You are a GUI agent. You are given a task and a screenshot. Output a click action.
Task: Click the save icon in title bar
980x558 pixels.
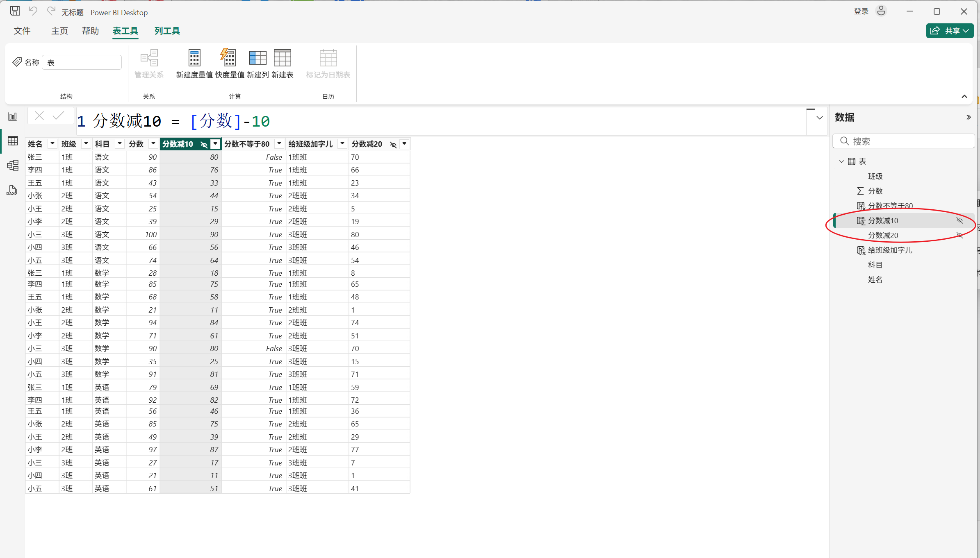pyautogui.click(x=15, y=11)
